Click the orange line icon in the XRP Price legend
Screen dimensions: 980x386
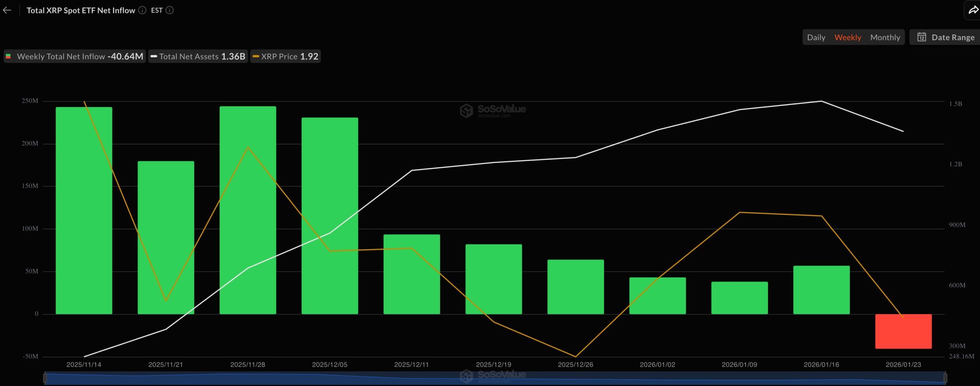(x=255, y=56)
